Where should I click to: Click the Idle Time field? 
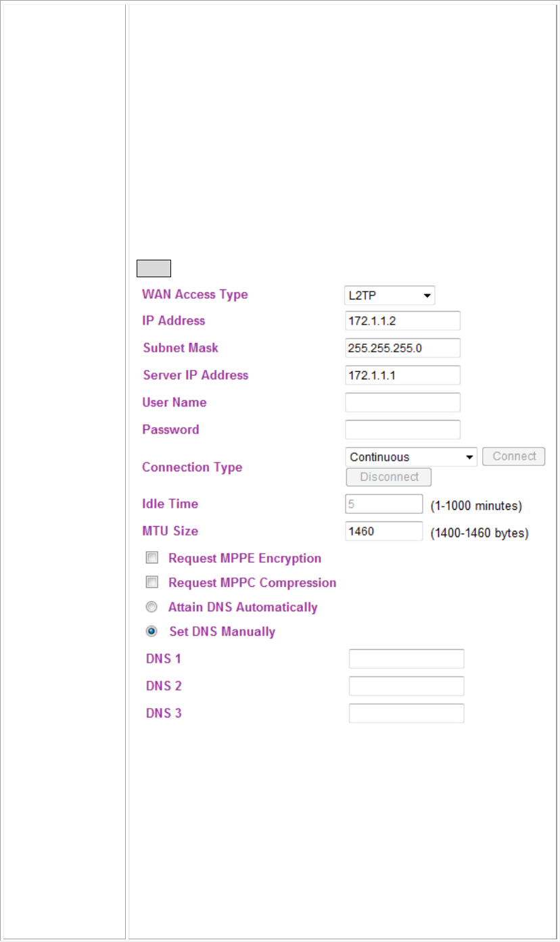point(384,504)
